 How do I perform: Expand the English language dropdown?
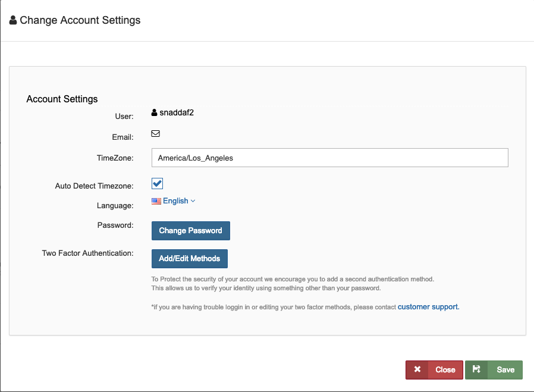tap(174, 200)
